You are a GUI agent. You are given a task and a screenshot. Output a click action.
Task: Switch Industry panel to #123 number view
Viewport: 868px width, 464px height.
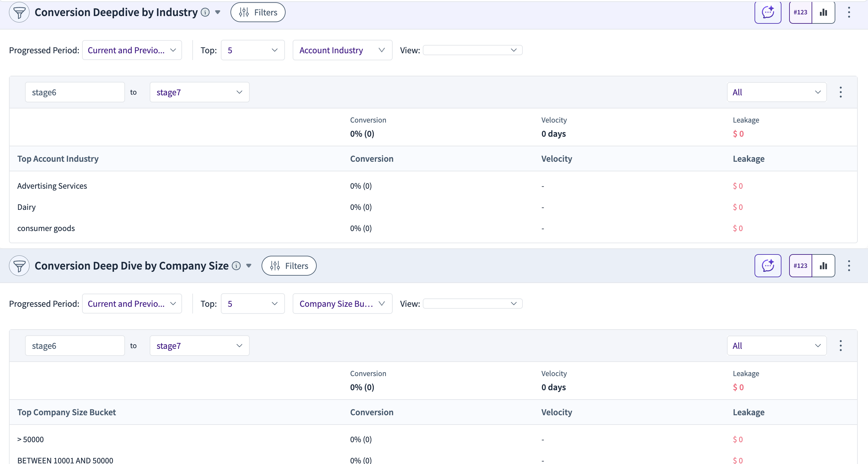(800, 13)
